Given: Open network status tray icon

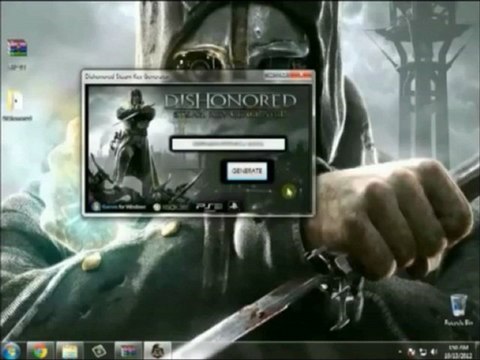Looking at the screenshot, I should pyautogui.click(x=423, y=351).
